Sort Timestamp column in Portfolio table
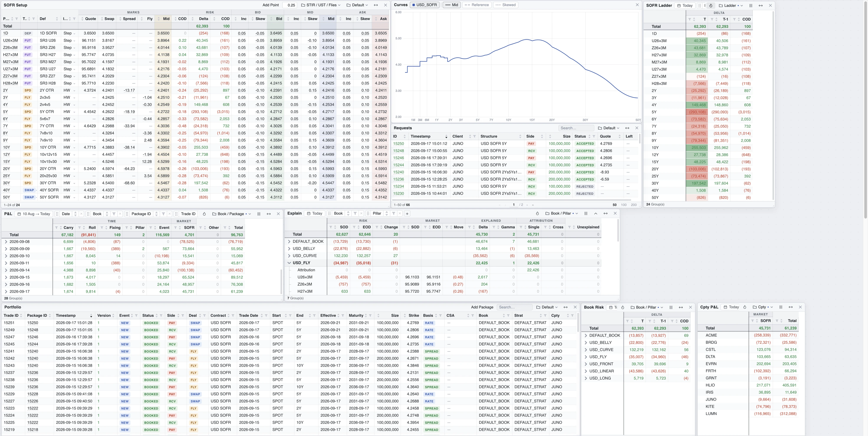868x436 pixels. [91, 316]
